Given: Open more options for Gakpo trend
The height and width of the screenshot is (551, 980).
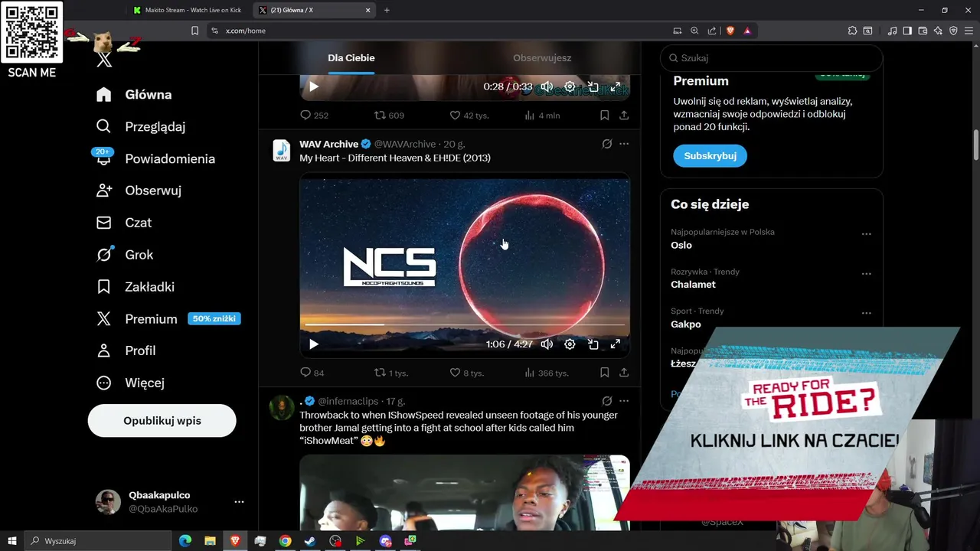Looking at the screenshot, I should tap(867, 313).
